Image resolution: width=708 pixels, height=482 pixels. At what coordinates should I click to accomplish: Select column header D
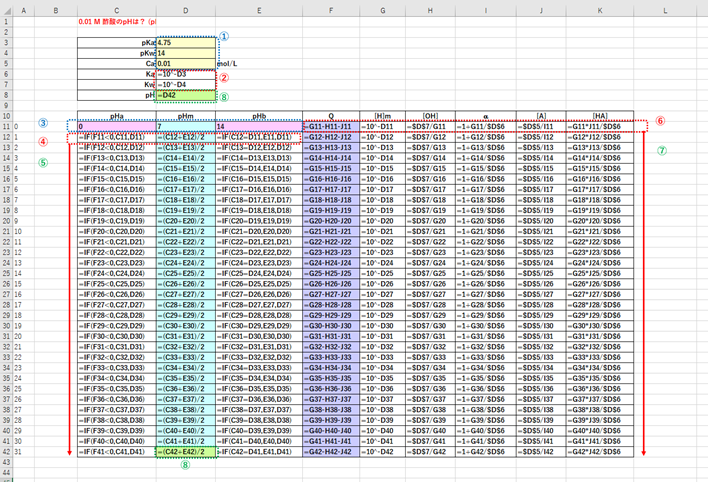tap(186, 10)
